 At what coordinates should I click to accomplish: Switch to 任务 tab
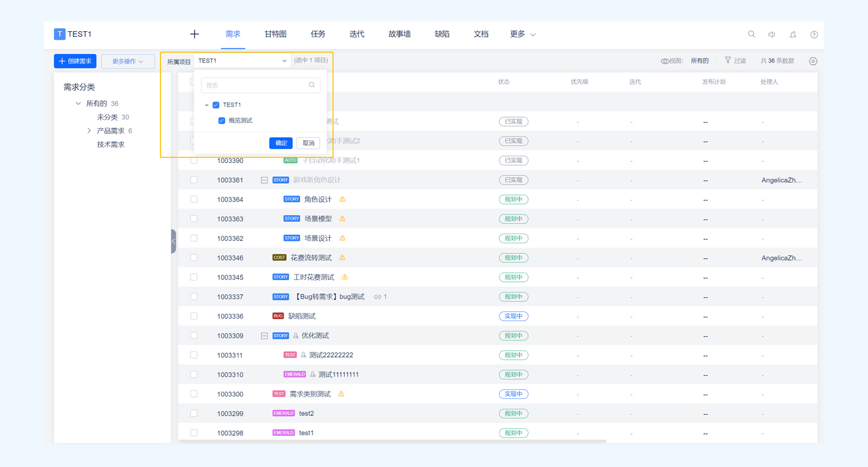coord(318,34)
